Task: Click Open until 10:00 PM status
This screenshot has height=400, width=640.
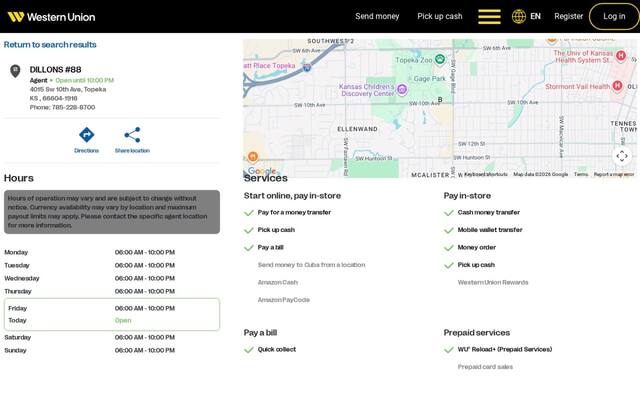Action: pyautogui.click(x=84, y=80)
